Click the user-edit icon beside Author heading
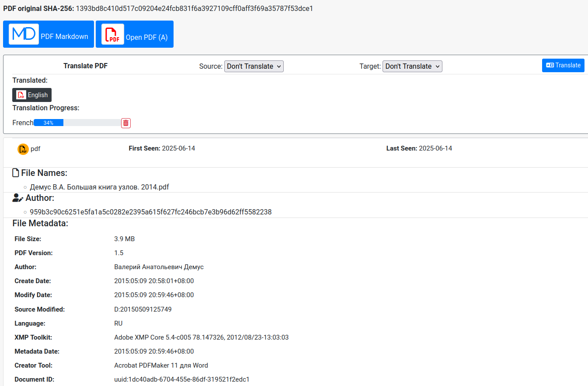Screen dimensions: 588x386 17,198
